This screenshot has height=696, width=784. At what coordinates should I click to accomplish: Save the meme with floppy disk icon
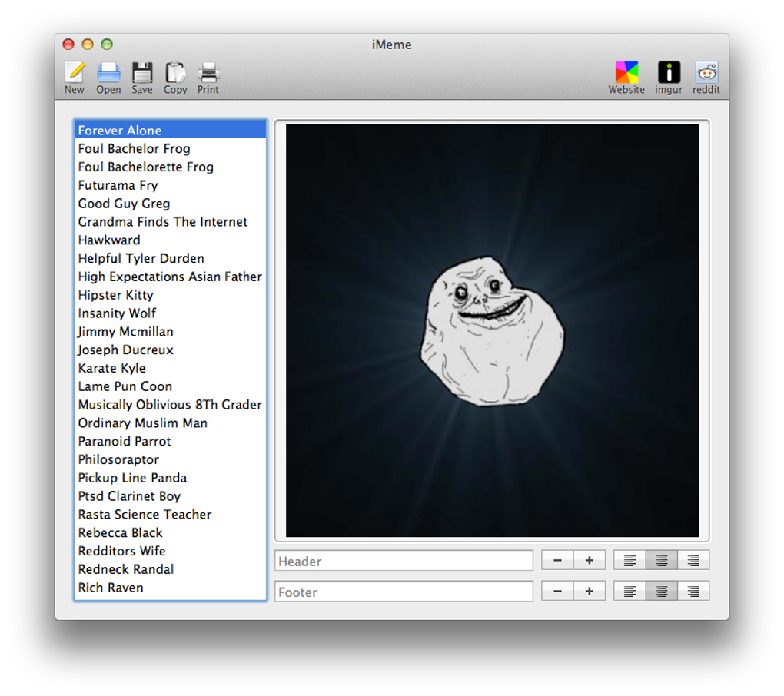[142, 78]
